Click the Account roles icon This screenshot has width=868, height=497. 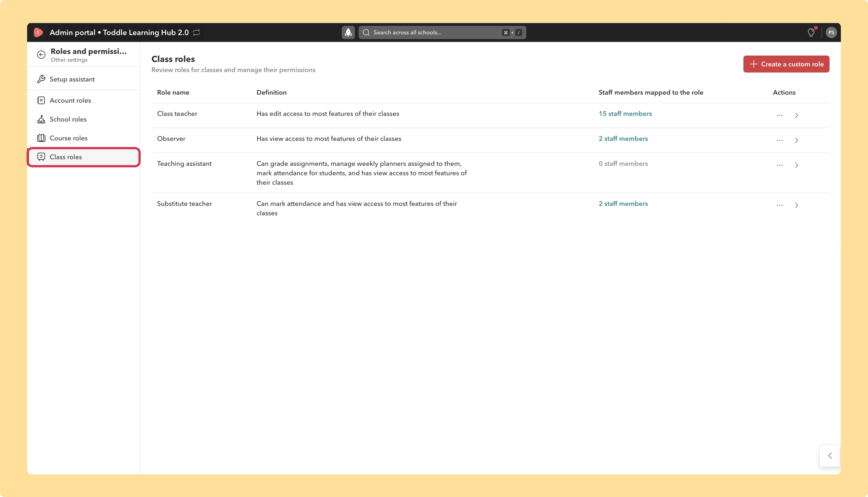coord(41,100)
